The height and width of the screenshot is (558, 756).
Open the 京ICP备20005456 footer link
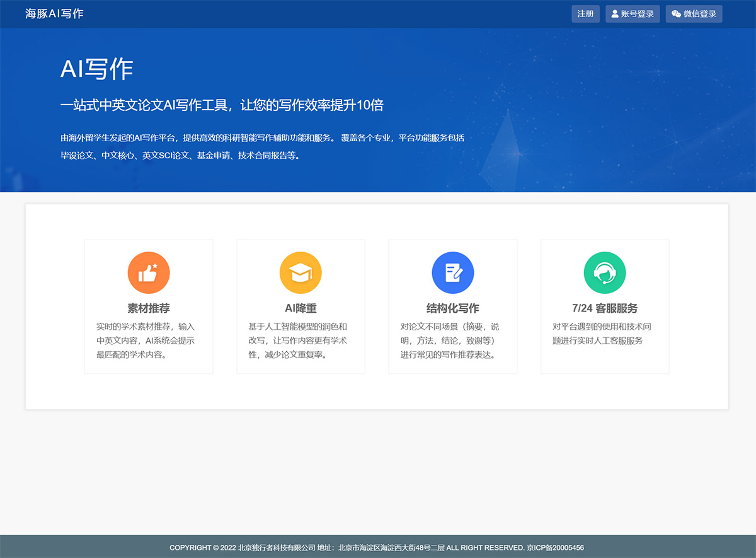(555, 547)
